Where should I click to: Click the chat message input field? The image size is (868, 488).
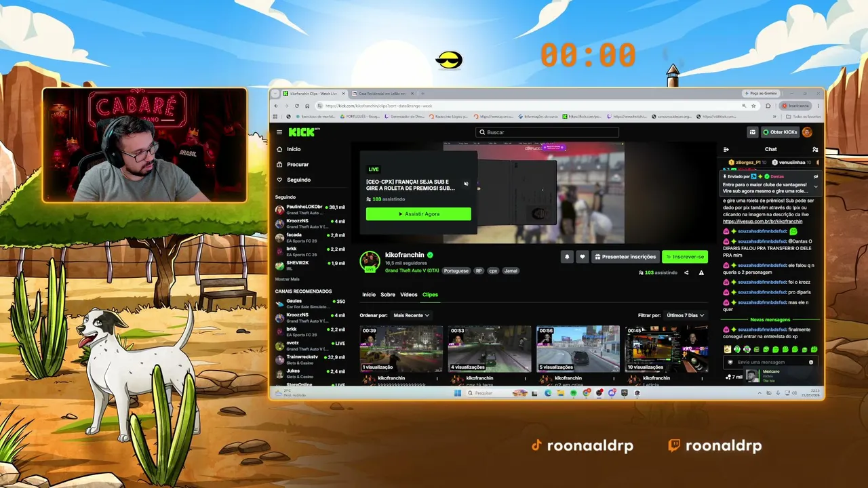[x=770, y=362]
